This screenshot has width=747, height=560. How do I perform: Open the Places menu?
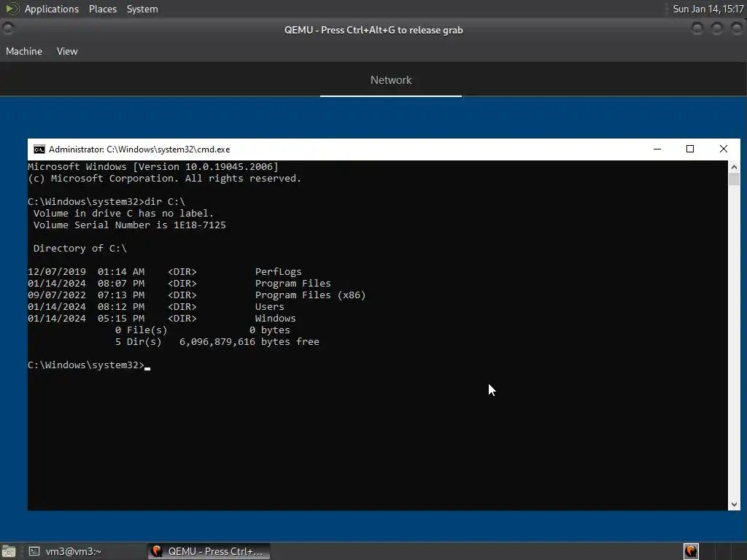102,9
